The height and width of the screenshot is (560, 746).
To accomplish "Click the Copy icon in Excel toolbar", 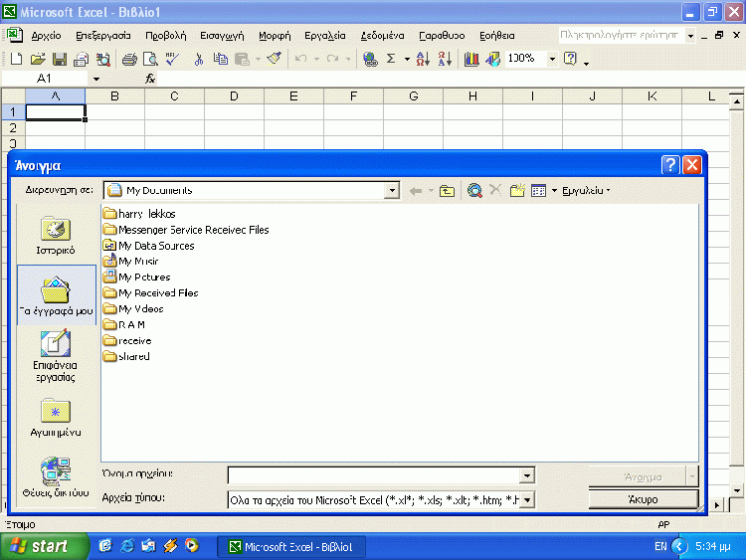I will pyautogui.click(x=220, y=59).
